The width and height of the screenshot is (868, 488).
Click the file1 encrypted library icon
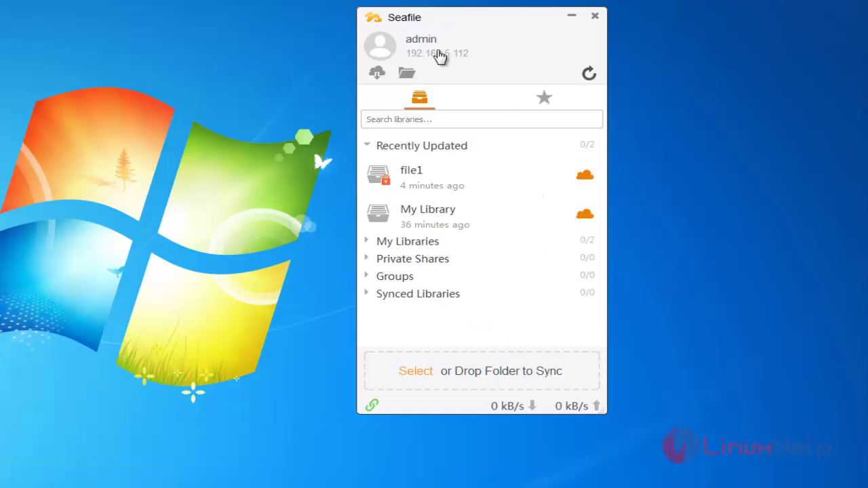[378, 175]
